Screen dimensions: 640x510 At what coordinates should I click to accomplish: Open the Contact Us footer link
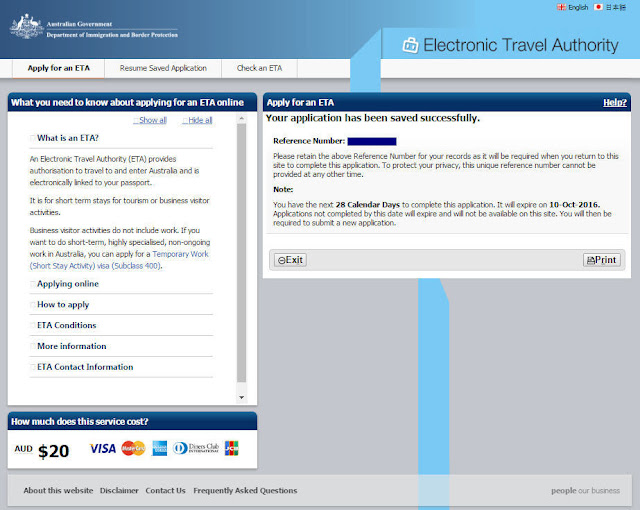coord(165,490)
